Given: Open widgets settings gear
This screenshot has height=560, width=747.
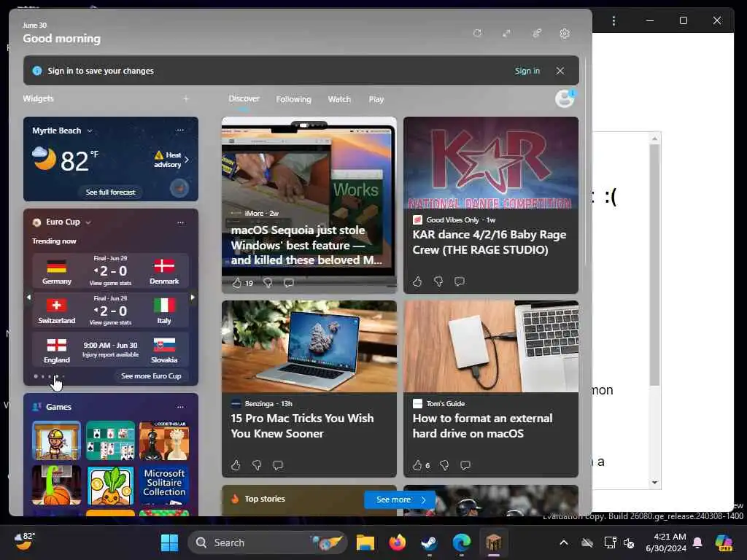Looking at the screenshot, I should point(565,34).
